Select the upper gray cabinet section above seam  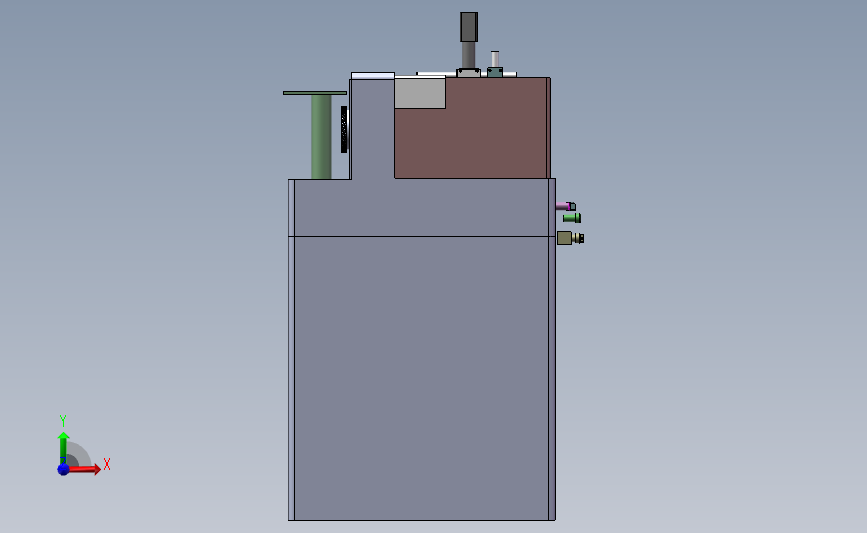(x=421, y=208)
